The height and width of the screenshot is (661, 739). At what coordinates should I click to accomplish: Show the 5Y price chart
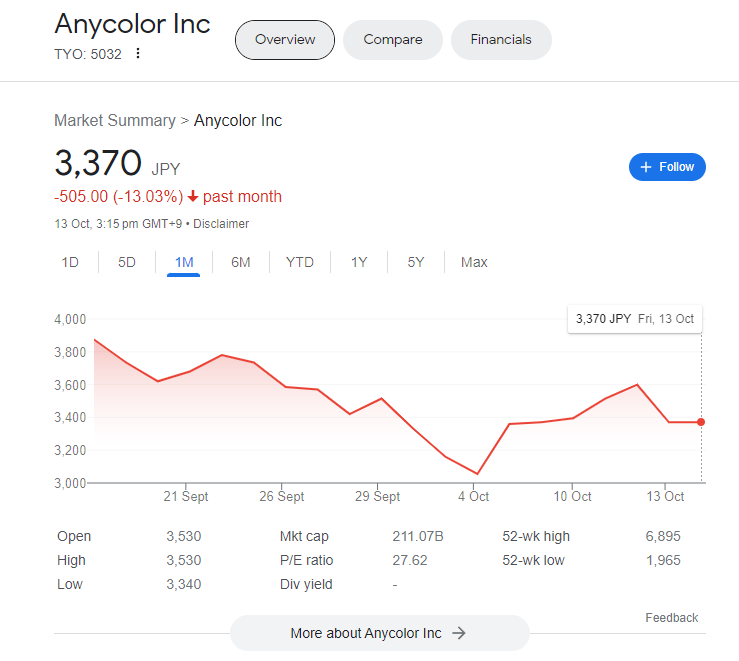tap(416, 262)
